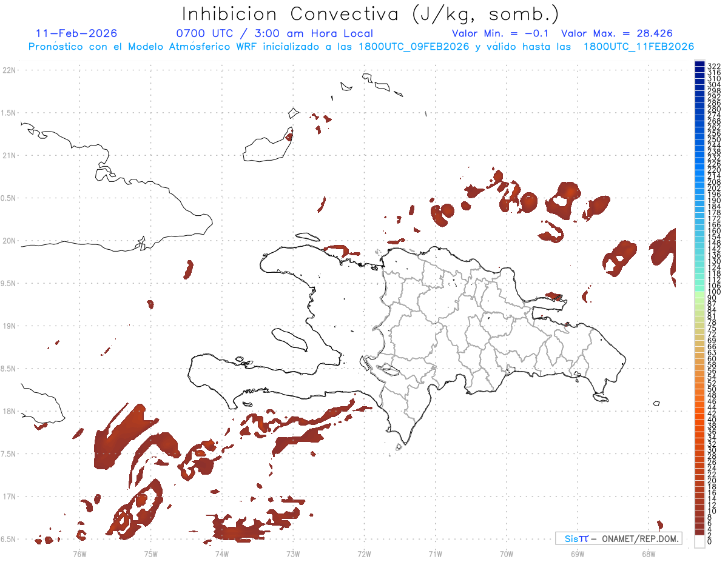Image resolution: width=728 pixels, height=562 pixels.
Task: Click the 'Valor Max. = 28.426' label
Action: click(x=617, y=33)
